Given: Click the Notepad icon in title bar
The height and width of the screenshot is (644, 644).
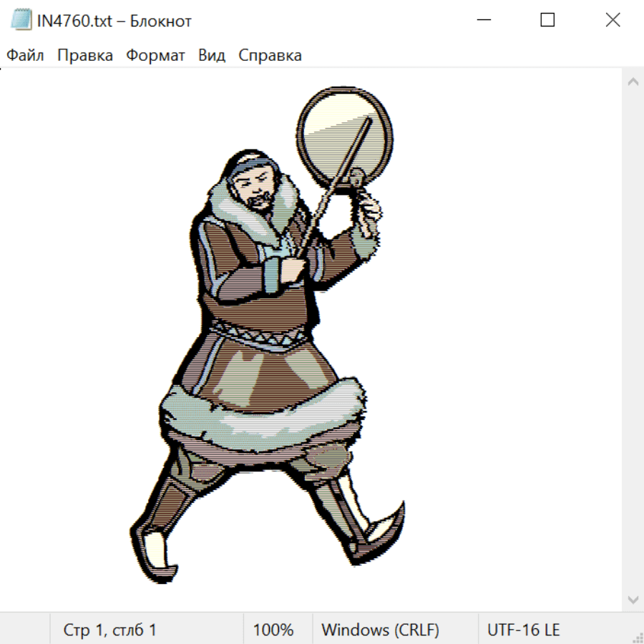Looking at the screenshot, I should [x=21, y=21].
